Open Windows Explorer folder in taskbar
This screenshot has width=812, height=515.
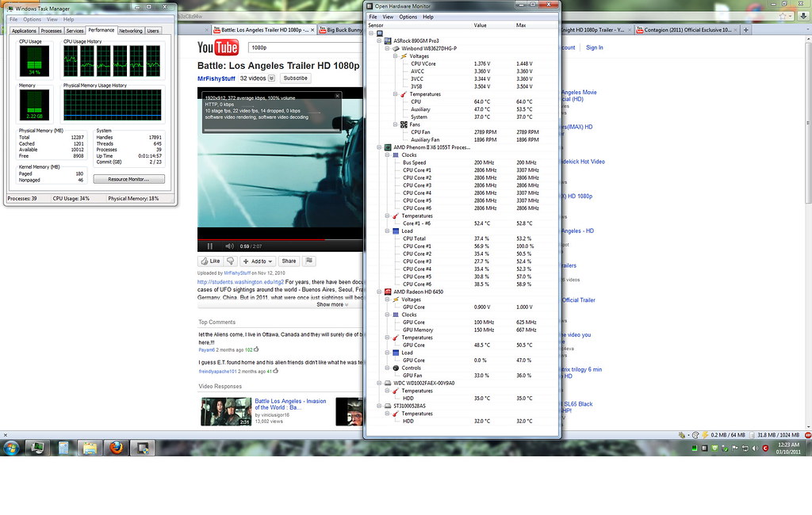coord(90,447)
